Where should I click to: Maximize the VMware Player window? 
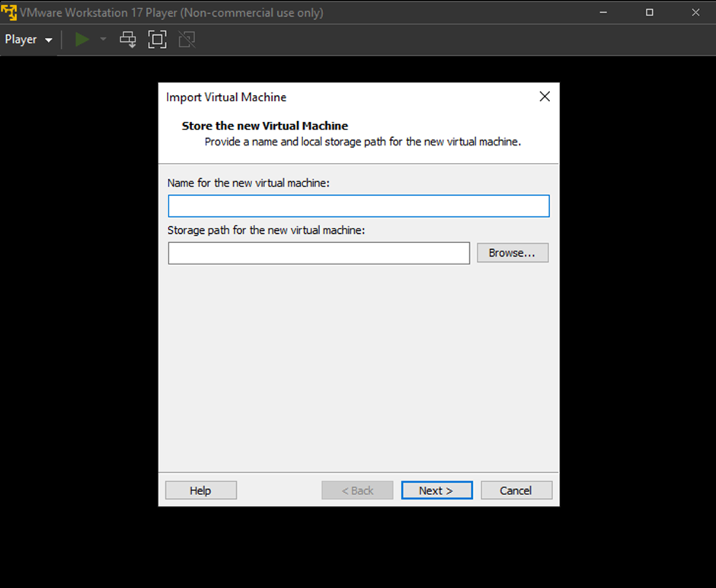pos(649,12)
